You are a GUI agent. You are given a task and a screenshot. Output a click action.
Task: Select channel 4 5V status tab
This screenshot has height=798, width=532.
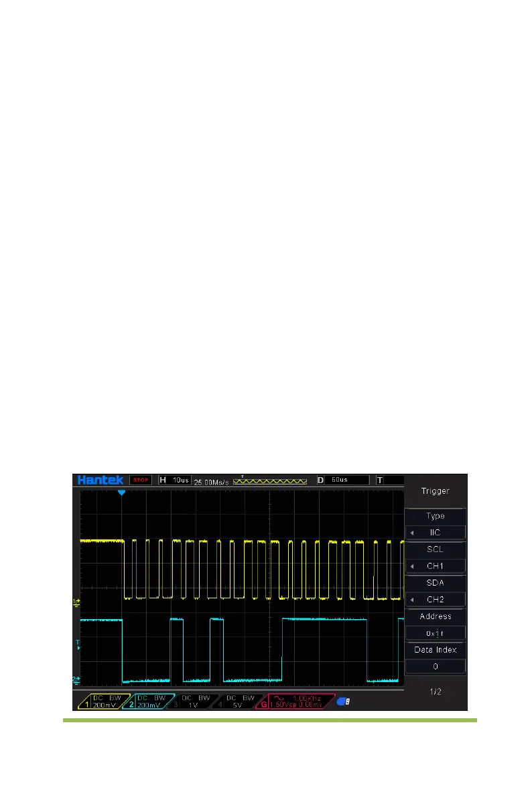click(239, 702)
